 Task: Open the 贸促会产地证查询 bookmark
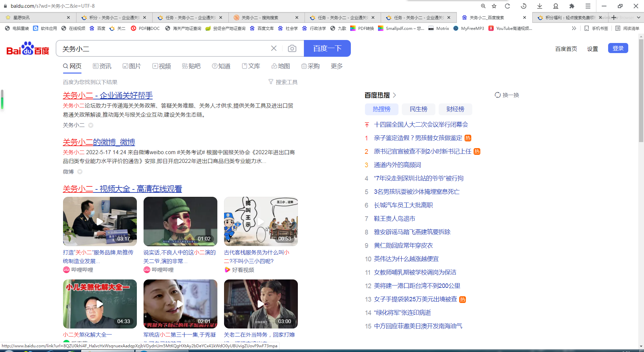[x=225, y=28]
